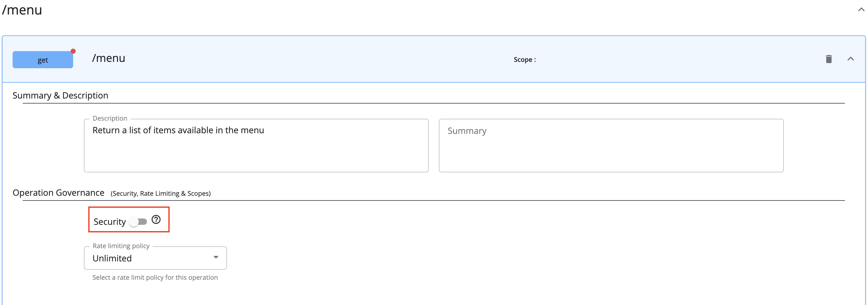Open the Rate limiting policy dropdown arrow

click(216, 257)
